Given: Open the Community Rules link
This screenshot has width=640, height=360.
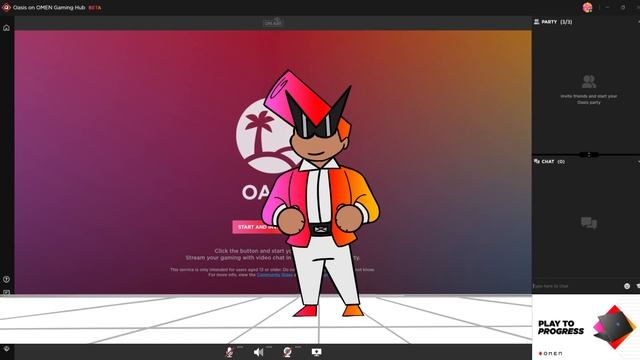Looking at the screenshot, I should 274,275.
